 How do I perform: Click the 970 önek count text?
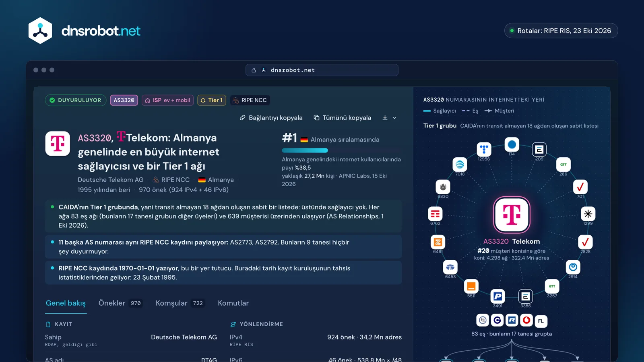click(x=184, y=190)
